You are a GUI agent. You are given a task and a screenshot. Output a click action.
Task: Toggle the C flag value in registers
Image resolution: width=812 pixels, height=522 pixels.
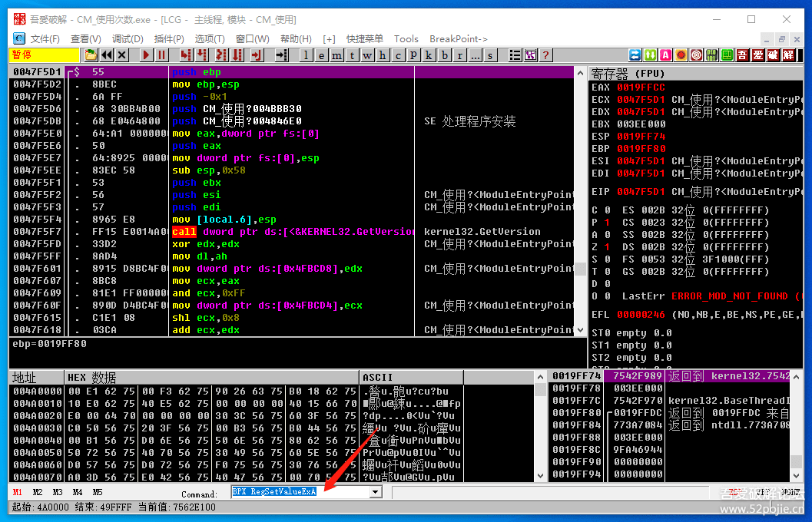pyautogui.click(x=607, y=210)
